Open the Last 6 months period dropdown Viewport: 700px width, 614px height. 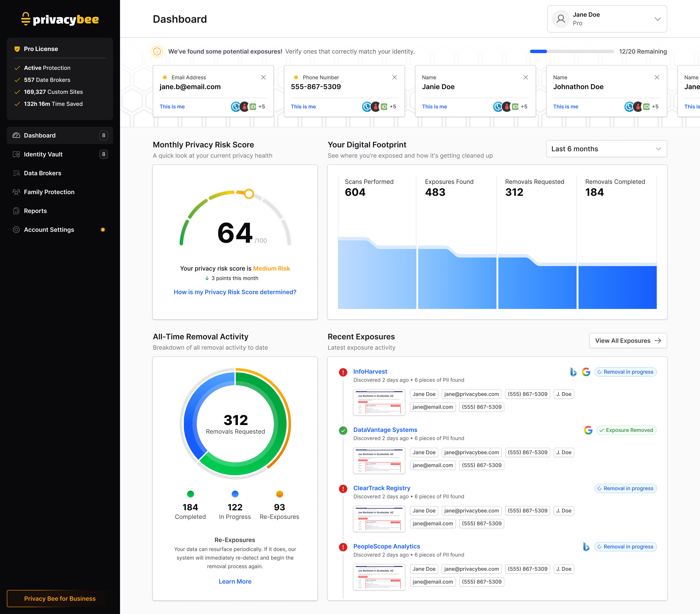pyautogui.click(x=607, y=149)
